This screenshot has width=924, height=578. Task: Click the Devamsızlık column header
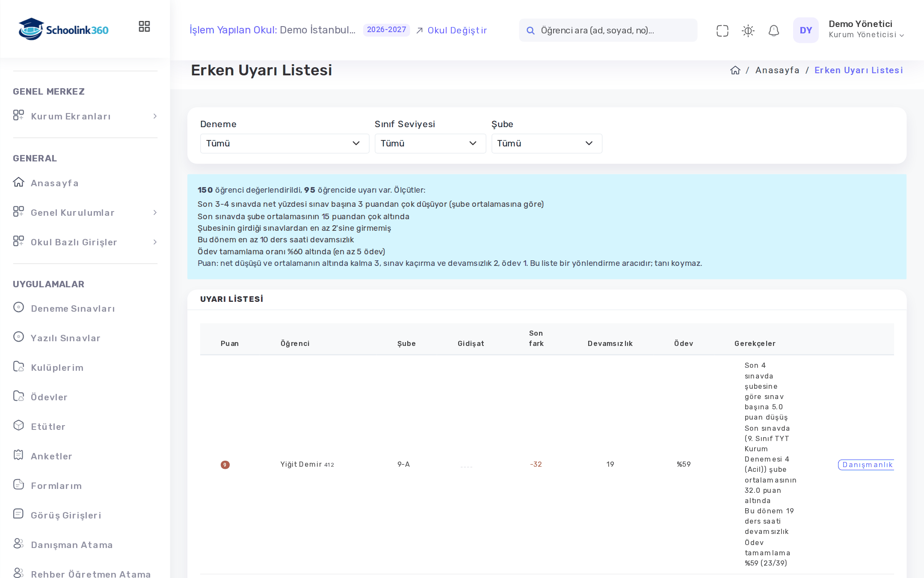tap(610, 343)
